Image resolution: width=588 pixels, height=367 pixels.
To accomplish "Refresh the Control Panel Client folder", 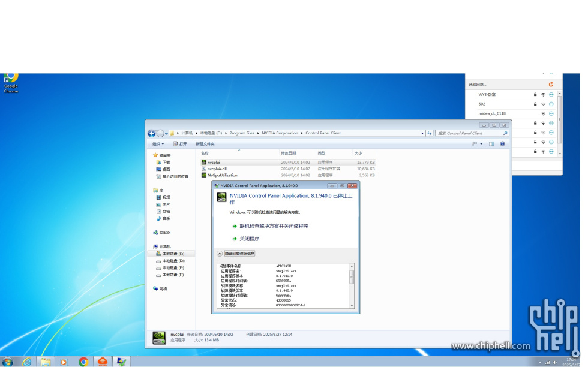I will pos(430,133).
